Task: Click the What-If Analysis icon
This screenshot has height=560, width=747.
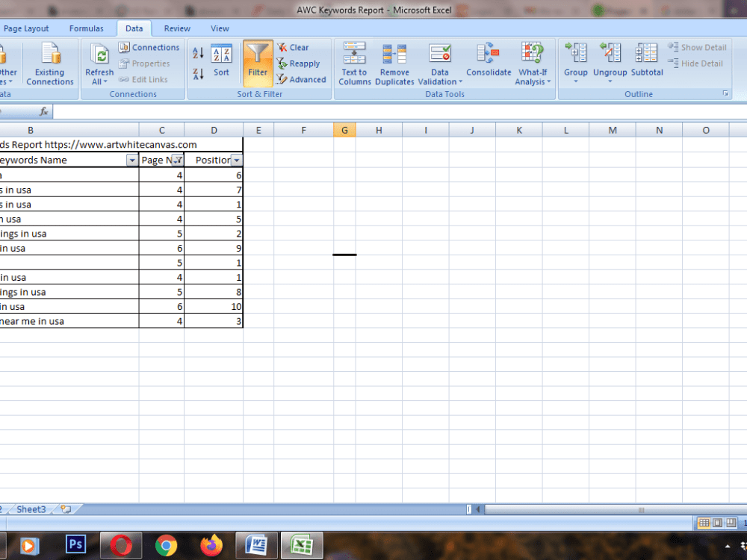Action: point(532,53)
